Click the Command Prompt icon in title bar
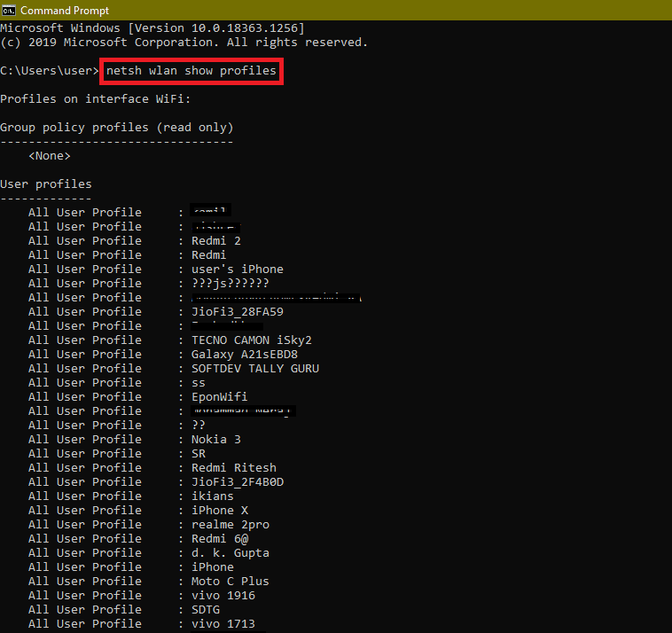The image size is (672, 633). coord(9,10)
